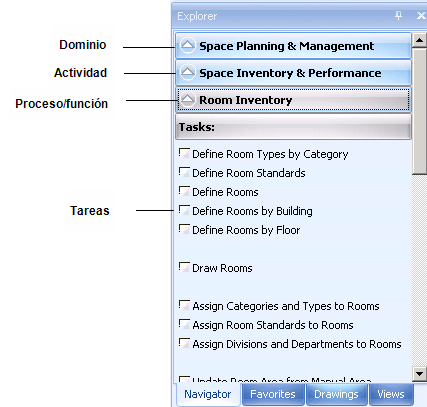
Task: Click the vertical scrollbar thumb
Action: pos(419,112)
